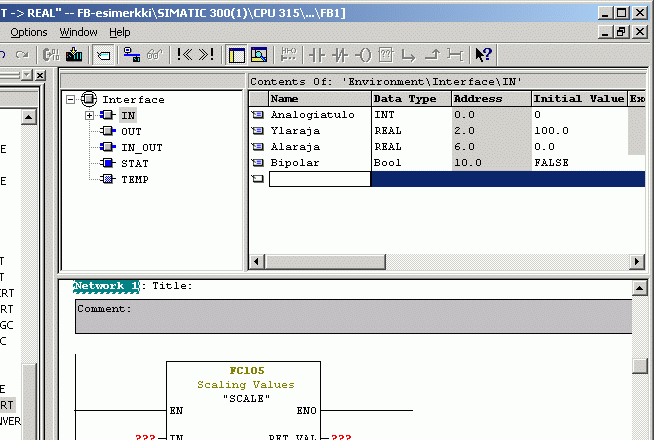Screen dimensions: 654x440
Task: Select the IN_OUT tree item
Action: tap(142, 147)
